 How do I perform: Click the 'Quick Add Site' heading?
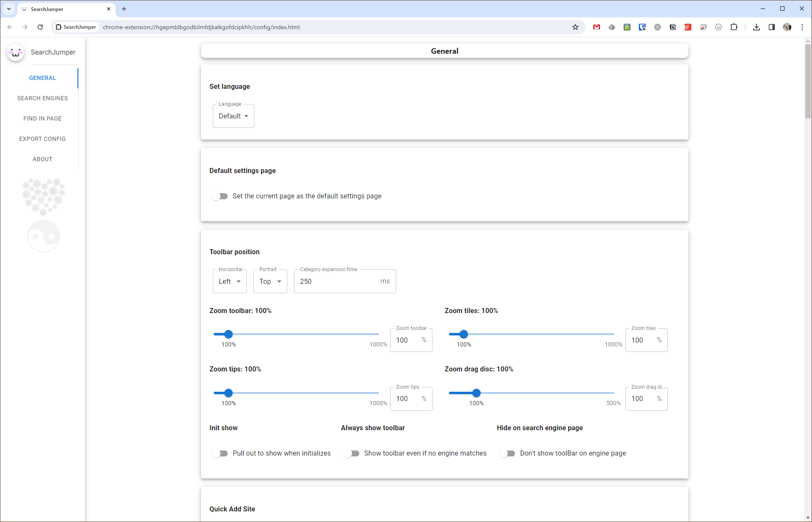(x=232, y=509)
